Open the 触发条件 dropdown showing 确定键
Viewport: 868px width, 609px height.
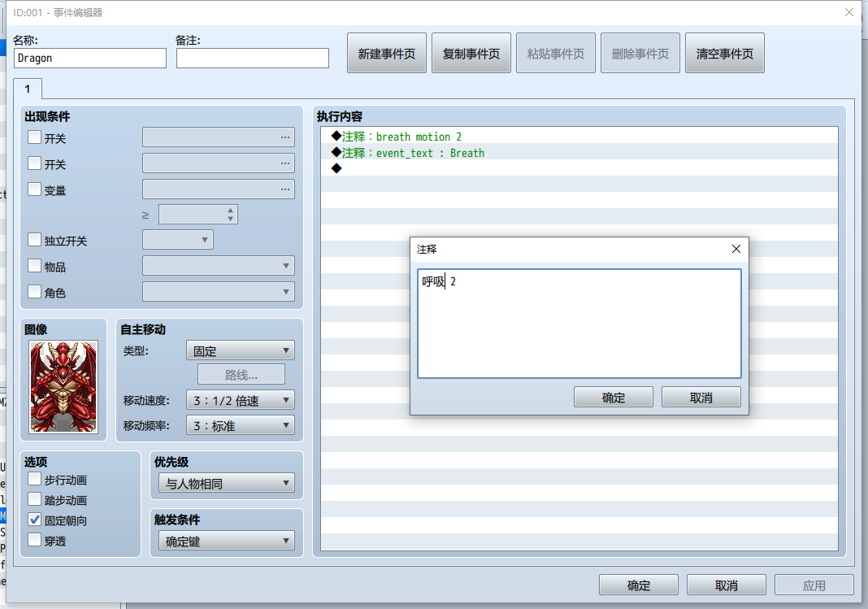click(x=227, y=541)
